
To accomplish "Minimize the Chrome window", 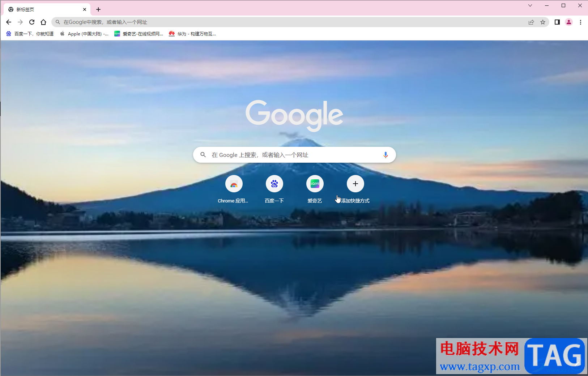I will pos(547,5).
